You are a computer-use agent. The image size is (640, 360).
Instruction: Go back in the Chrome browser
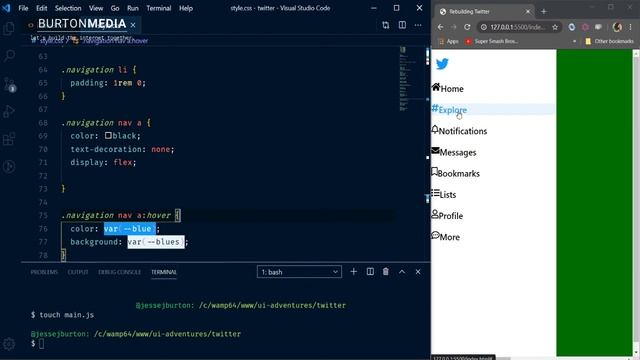point(440,27)
